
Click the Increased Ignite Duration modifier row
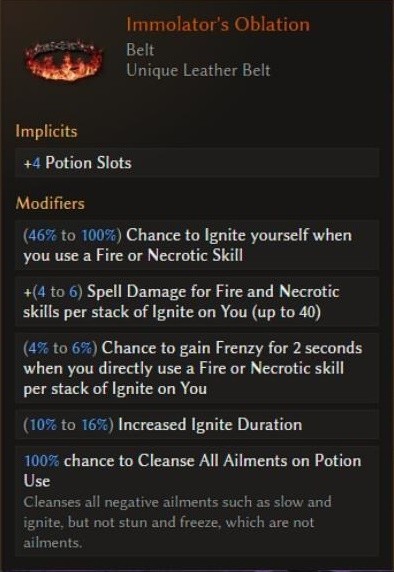pos(197,425)
